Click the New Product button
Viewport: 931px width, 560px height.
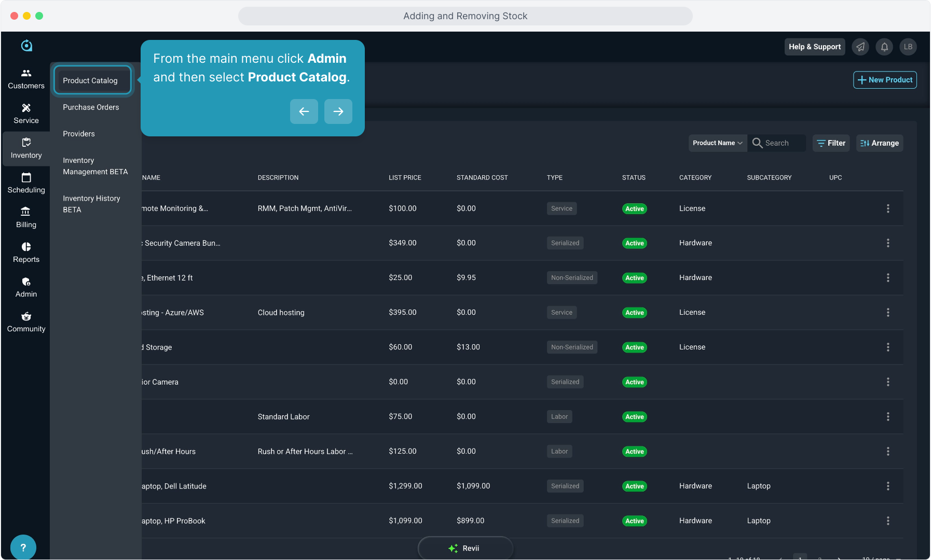[x=884, y=80]
